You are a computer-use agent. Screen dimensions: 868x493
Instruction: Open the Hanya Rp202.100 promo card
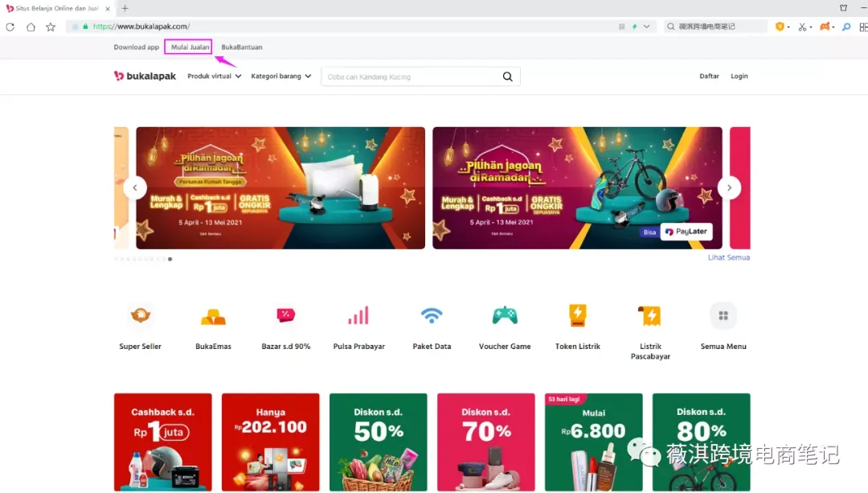point(271,442)
